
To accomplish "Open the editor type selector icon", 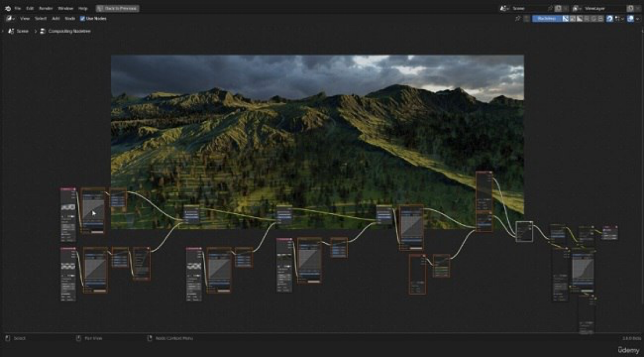I will click(10, 18).
